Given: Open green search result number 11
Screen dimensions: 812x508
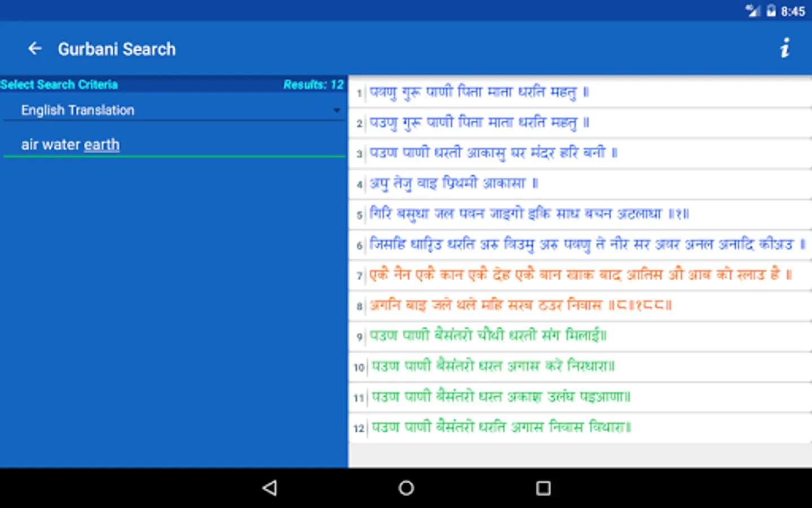Looking at the screenshot, I should click(x=580, y=397).
